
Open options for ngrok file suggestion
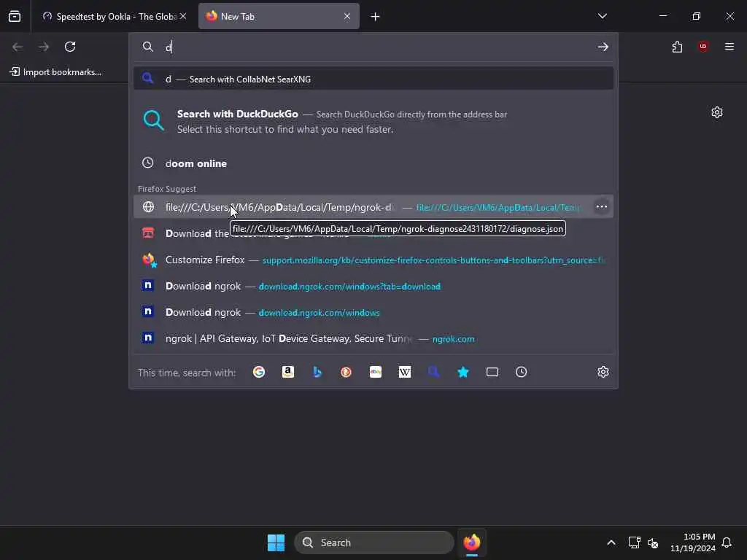602,206
